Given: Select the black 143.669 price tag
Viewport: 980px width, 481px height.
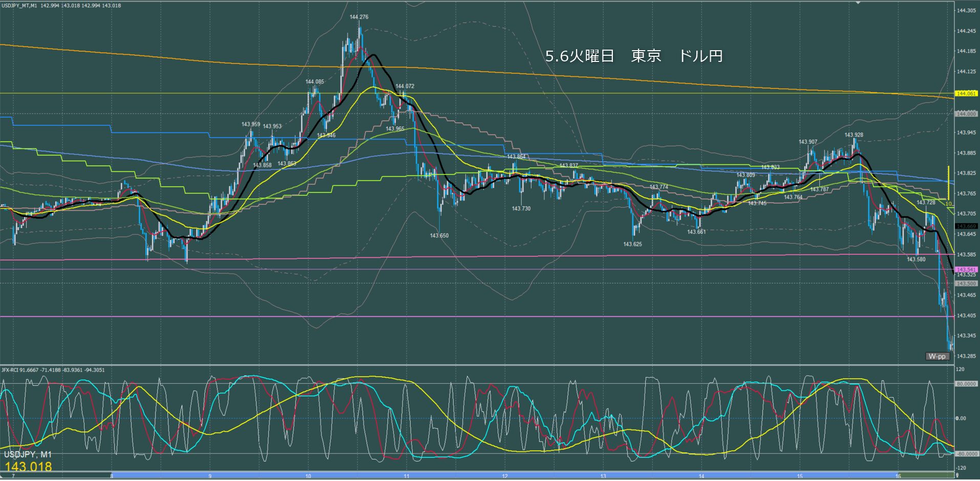Looking at the screenshot, I should (x=966, y=226).
